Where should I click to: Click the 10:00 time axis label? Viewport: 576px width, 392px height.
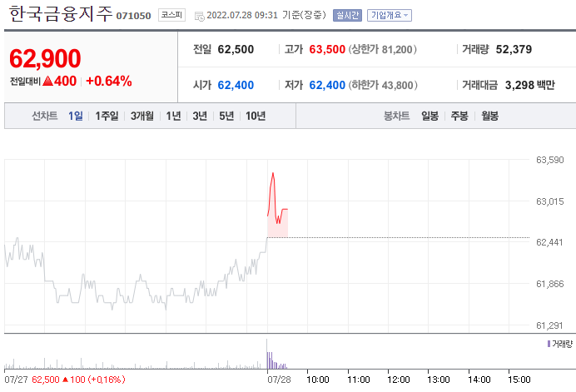318,380
